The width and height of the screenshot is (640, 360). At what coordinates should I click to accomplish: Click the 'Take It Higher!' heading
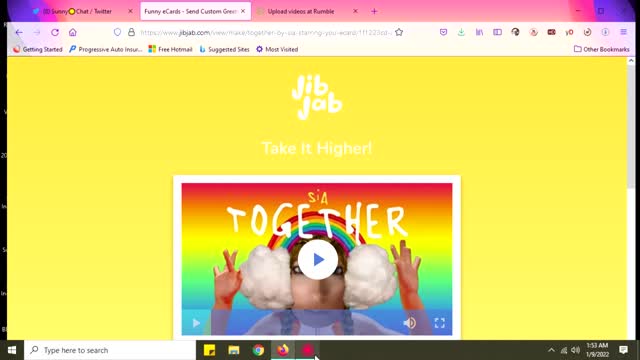(x=317, y=149)
